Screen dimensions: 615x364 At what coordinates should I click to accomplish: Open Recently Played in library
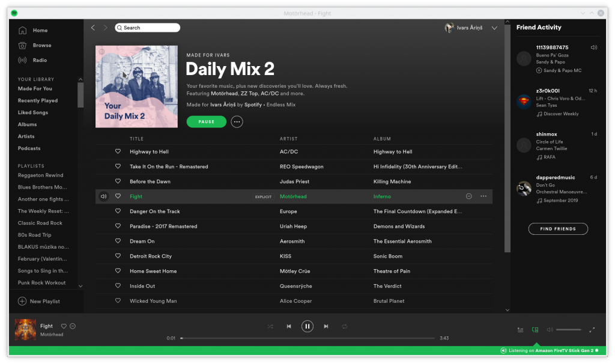[x=38, y=100]
